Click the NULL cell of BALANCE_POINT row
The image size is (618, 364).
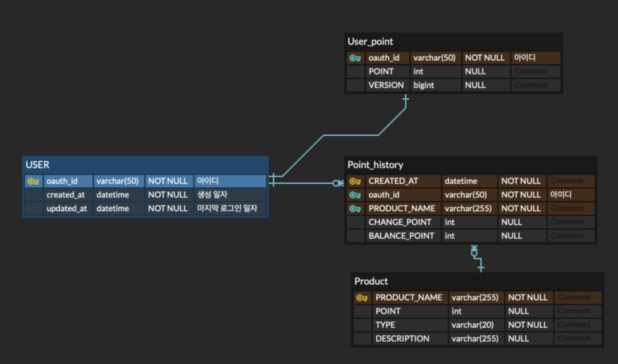(511, 236)
